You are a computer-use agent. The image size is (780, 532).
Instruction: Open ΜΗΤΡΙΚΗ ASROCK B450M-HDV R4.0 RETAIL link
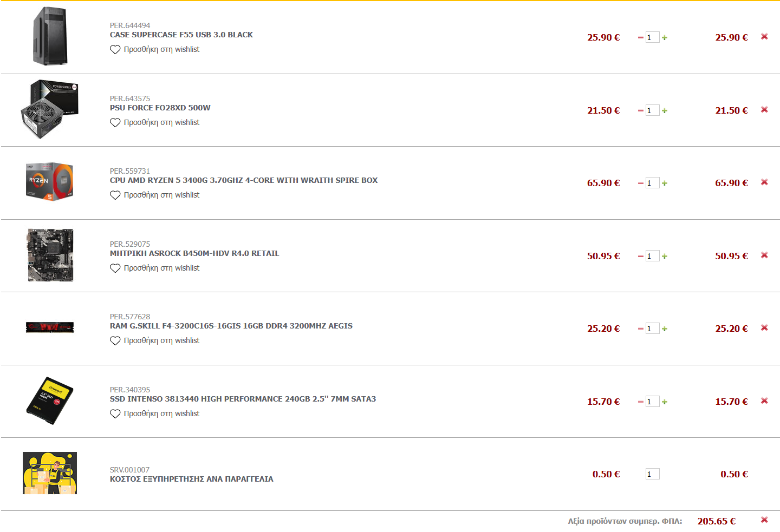pyautogui.click(x=194, y=253)
